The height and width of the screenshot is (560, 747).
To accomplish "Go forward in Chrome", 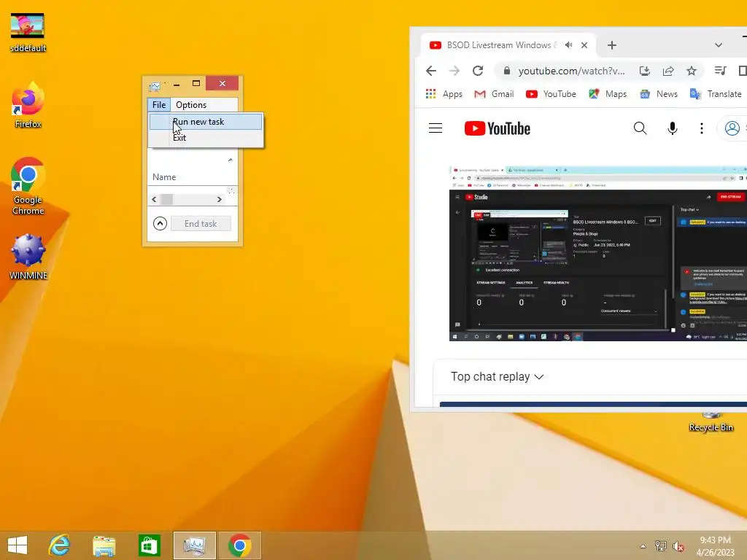I will point(454,71).
